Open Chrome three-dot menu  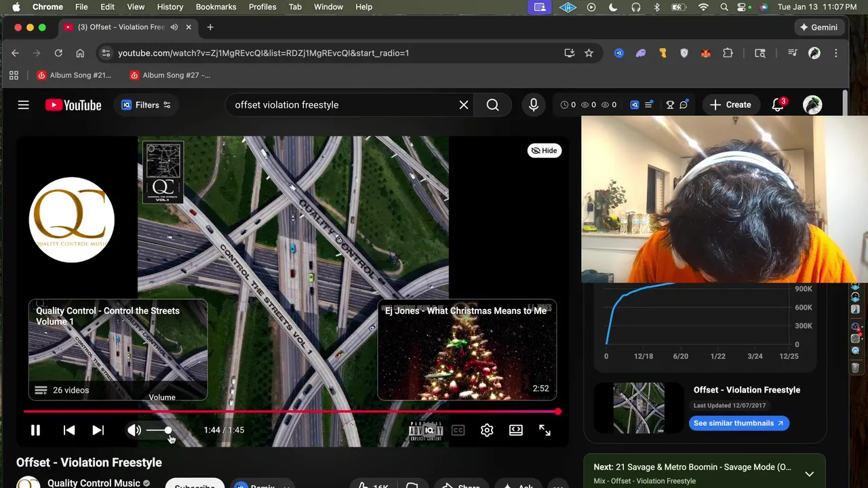click(836, 53)
